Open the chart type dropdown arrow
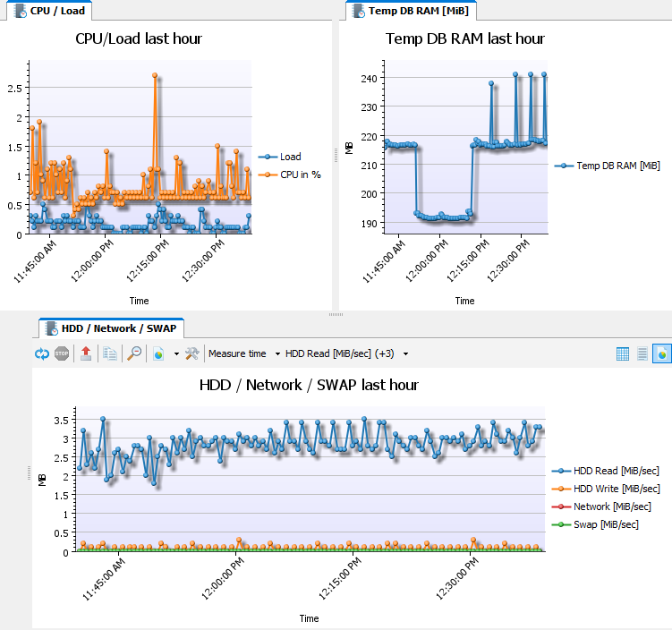 [175, 353]
